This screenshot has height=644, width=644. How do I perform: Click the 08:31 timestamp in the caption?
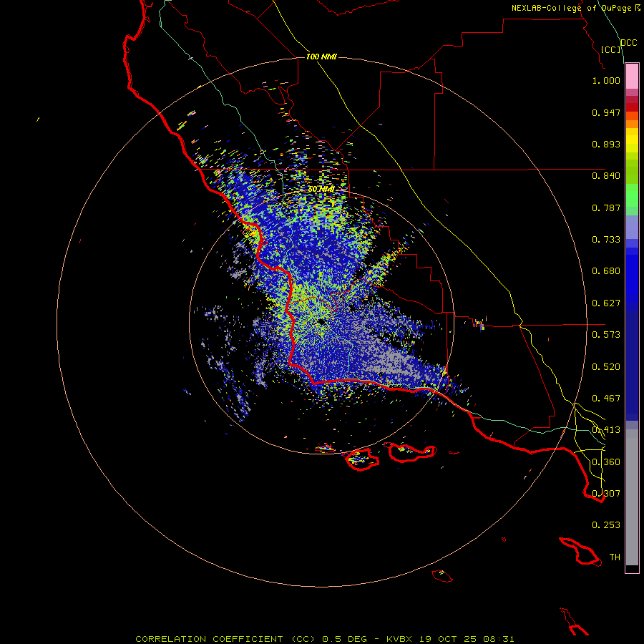coord(499,639)
